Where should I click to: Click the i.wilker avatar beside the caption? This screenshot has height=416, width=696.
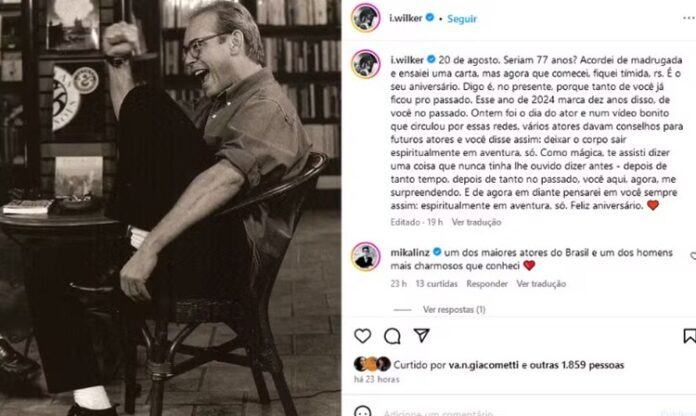[x=366, y=64]
